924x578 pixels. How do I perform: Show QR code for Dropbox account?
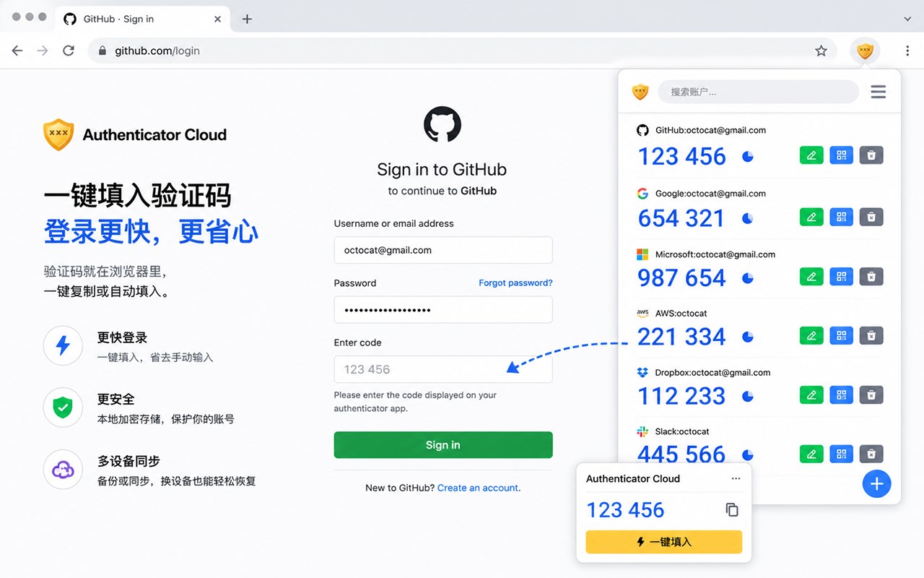(x=842, y=394)
